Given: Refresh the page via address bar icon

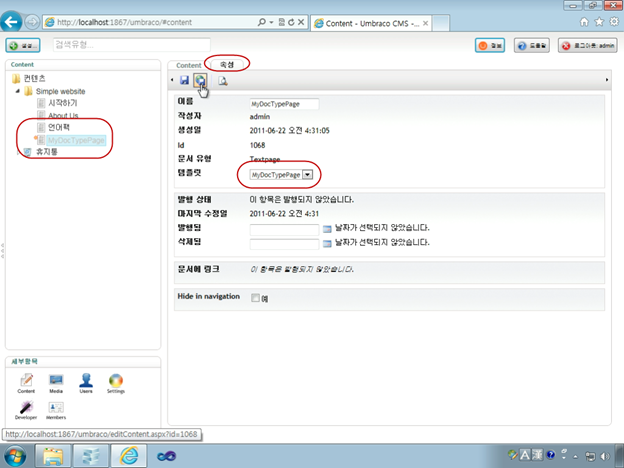Looking at the screenshot, I should tap(291, 22).
